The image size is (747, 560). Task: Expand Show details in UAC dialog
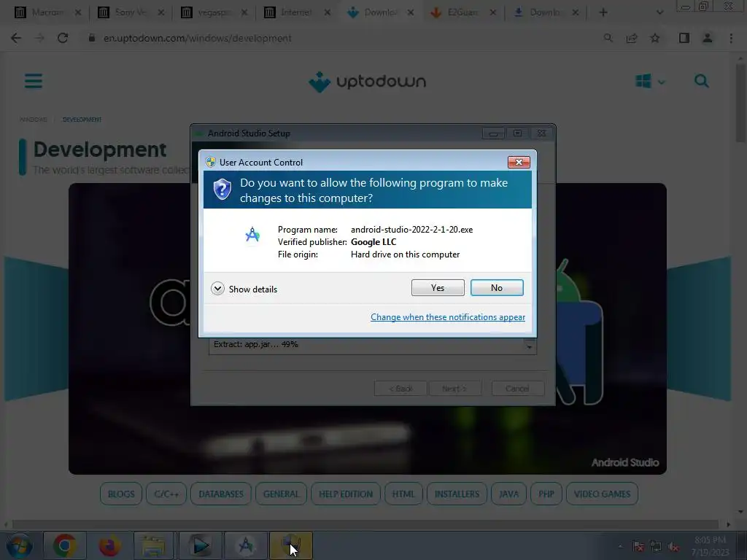pyautogui.click(x=244, y=289)
